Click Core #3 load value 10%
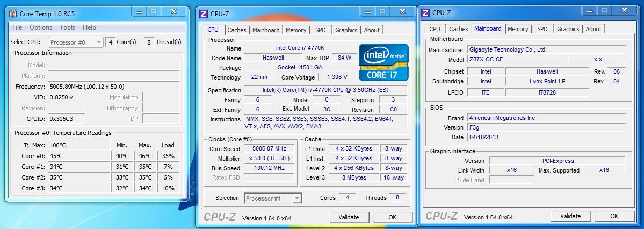 click(169, 188)
